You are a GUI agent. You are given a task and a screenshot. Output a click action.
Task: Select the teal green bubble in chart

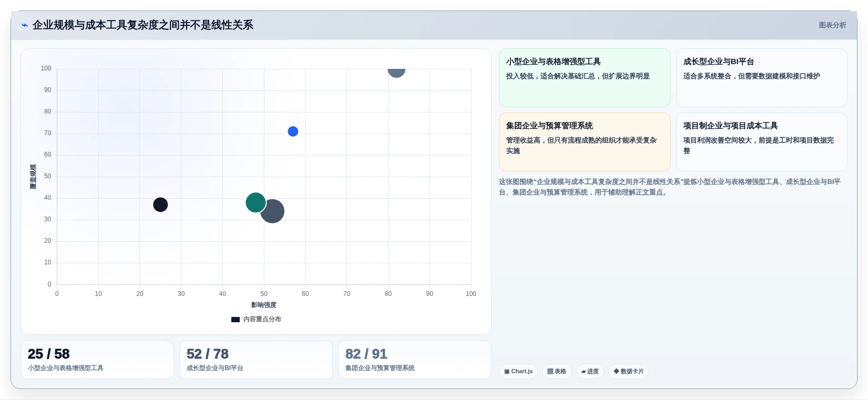point(256,202)
